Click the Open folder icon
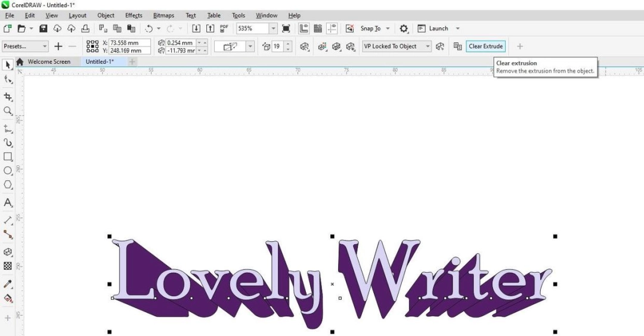The height and width of the screenshot is (336, 644). 21,29
